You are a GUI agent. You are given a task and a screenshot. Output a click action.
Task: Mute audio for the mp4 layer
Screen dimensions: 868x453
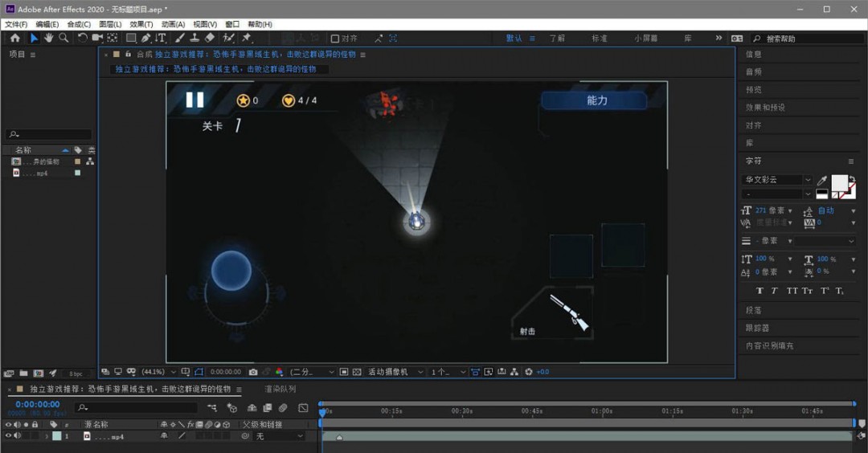coord(17,436)
